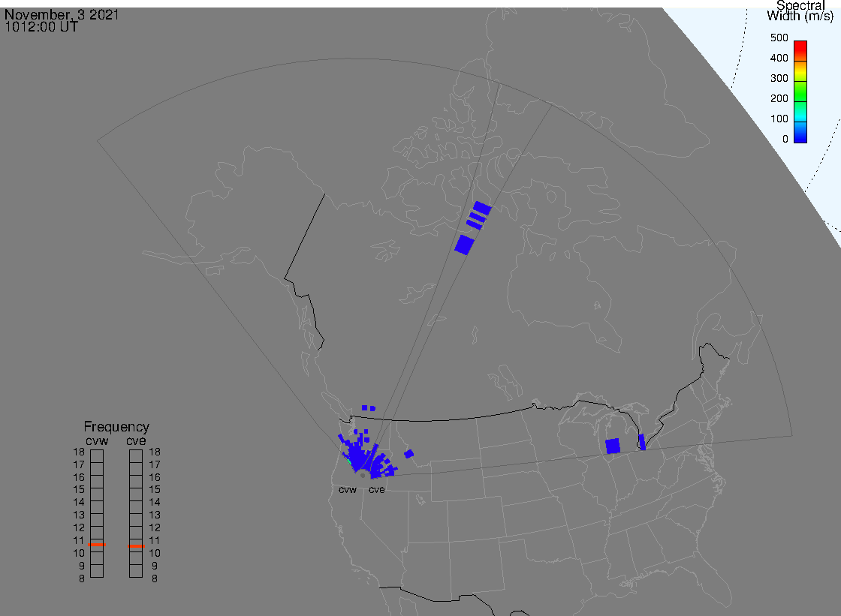Click the '0' color scale label
This screenshot has height=616, width=841.
(785, 140)
